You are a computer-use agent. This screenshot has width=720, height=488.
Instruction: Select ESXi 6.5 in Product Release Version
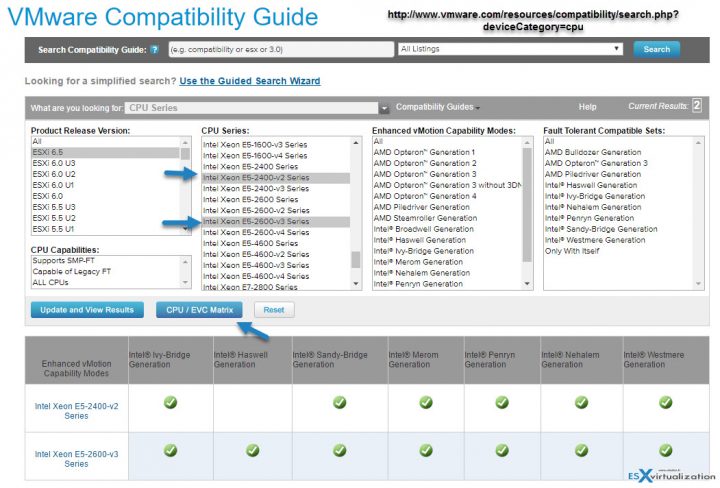point(105,152)
